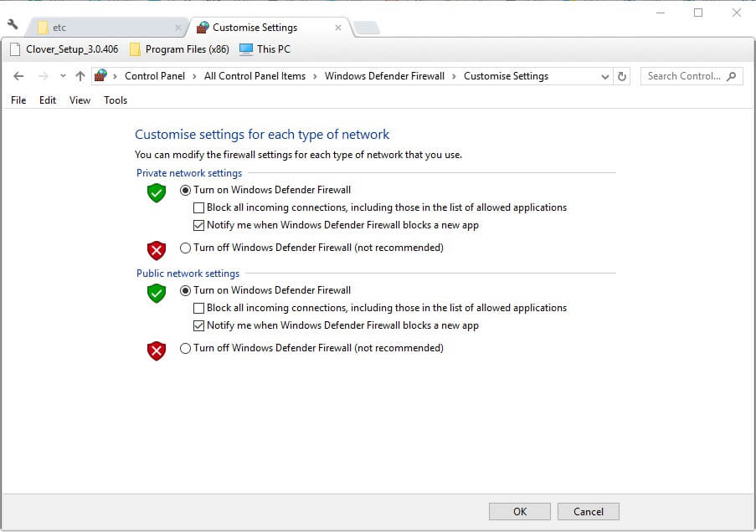Expand the chevron before Control Panel in the address bar
The image size is (756, 532).
pyautogui.click(x=115, y=76)
